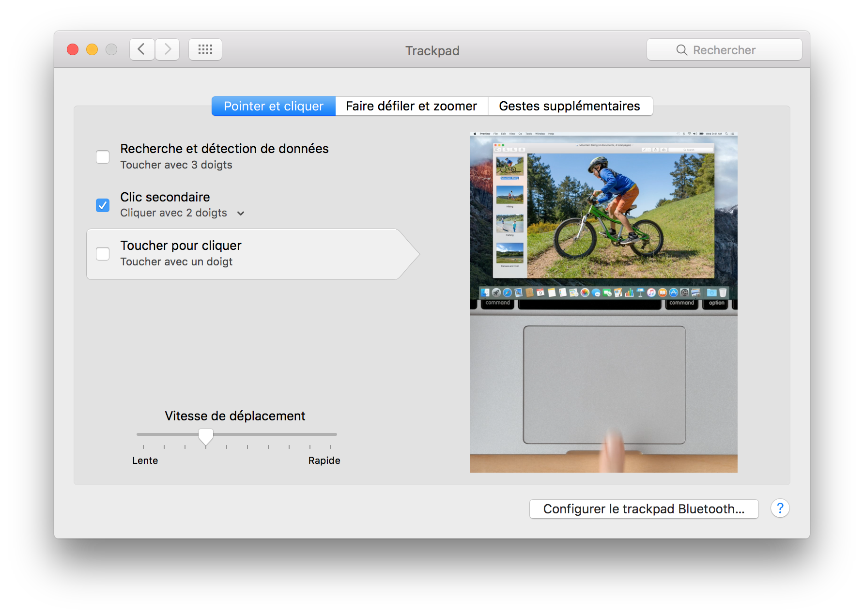Click the Toucher pour cliquer label
The height and width of the screenshot is (616, 864).
(181, 246)
